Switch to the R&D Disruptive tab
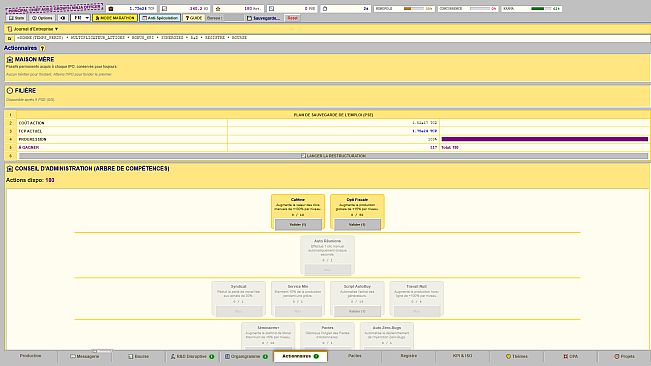This screenshot has height=366, width=651. coord(193,356)
